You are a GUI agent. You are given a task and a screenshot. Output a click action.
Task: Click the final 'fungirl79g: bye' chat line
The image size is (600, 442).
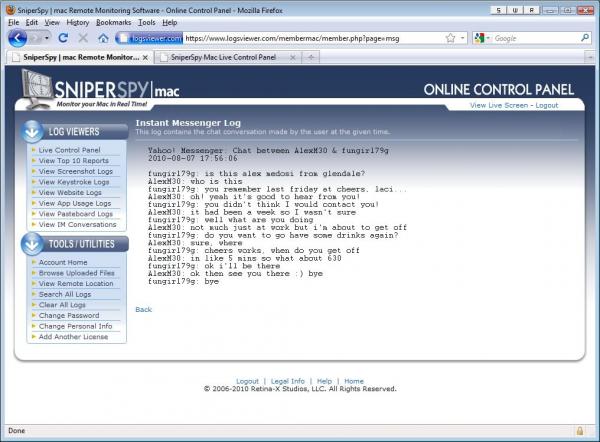(x=183, y=281)
